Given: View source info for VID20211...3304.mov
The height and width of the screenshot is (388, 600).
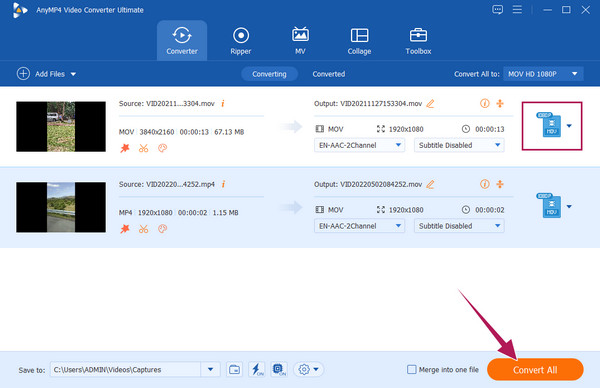Looking at the screenshot, I should pos(223,103).
